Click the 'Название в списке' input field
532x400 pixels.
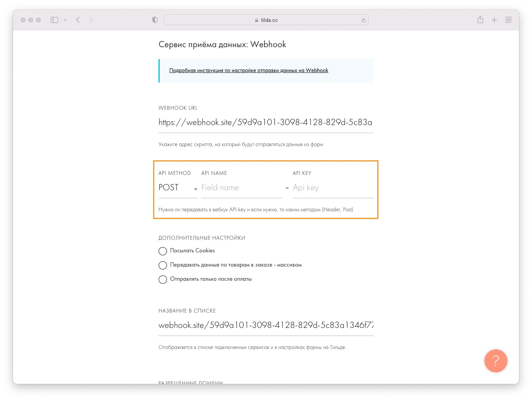tap(266, 325)
